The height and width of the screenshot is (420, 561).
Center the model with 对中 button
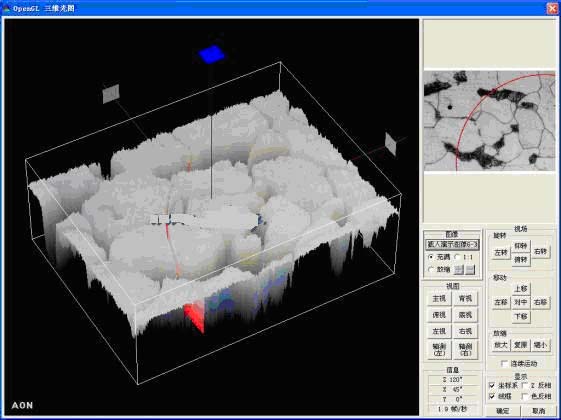[521, 302]
